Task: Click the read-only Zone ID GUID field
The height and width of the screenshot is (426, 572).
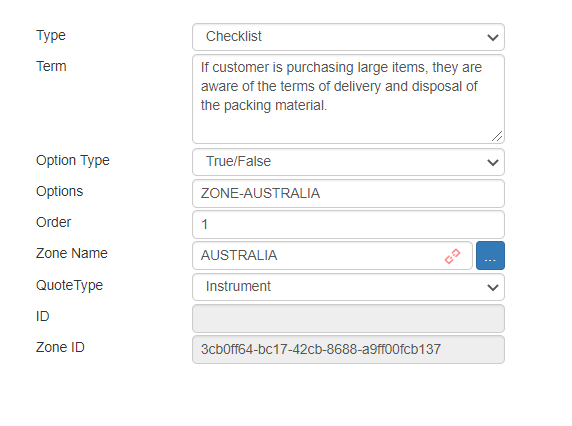Action: (x=348, y=349)
